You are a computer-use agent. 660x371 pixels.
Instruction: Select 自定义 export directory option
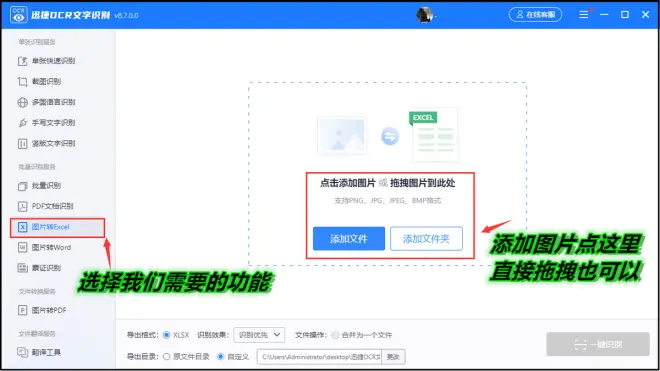pyautogui.click(x=221, y=357)
